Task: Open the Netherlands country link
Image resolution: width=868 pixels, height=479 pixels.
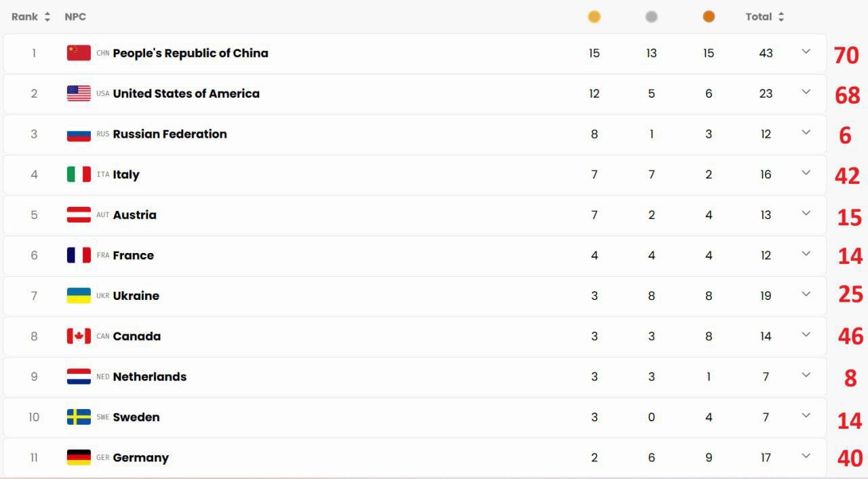Action: [x=149, y=377]
